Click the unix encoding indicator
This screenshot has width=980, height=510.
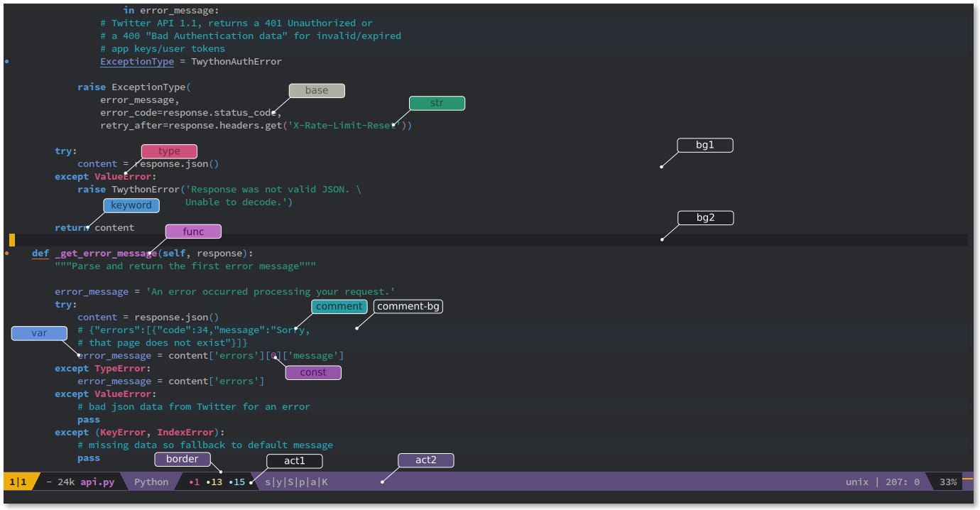click(x=856, y=482)
